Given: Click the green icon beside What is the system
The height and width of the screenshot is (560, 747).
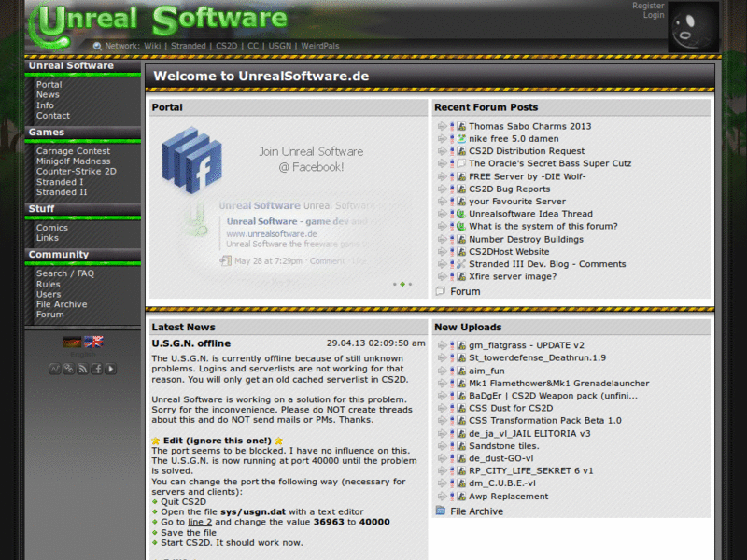Looking at the screenshot, I should pyautogui.click(x=461, y=226).
